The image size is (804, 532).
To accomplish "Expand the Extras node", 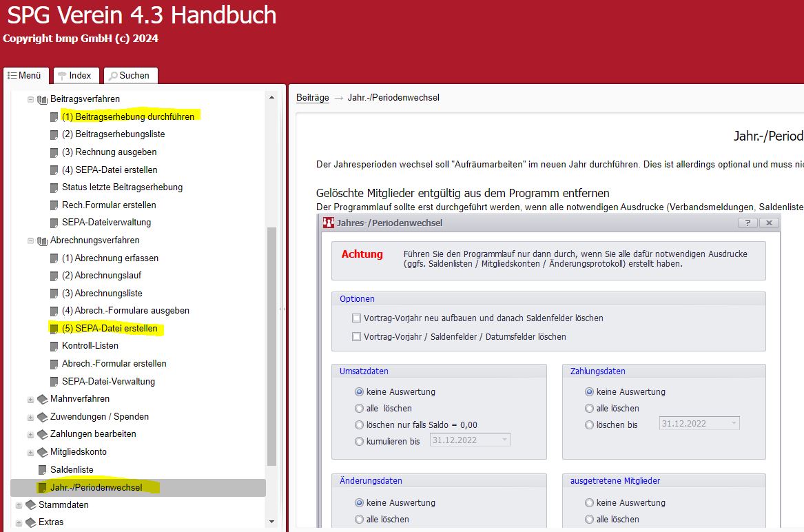I will (x=19, y=523).
